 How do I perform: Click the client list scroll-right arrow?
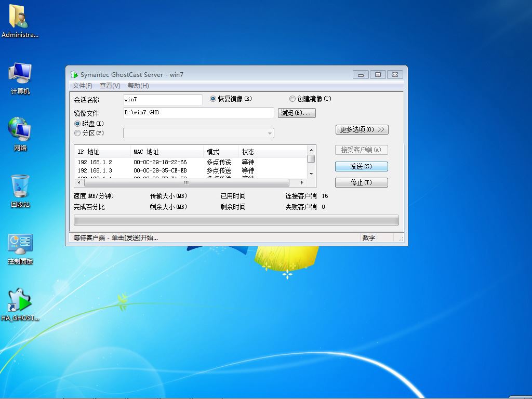click(x=302, y=182)
